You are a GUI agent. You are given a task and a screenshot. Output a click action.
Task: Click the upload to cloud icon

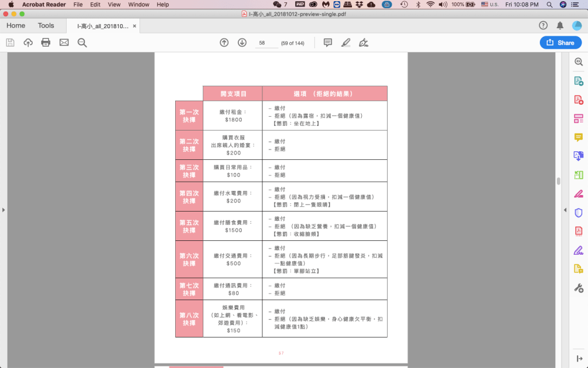coord(28,43)
